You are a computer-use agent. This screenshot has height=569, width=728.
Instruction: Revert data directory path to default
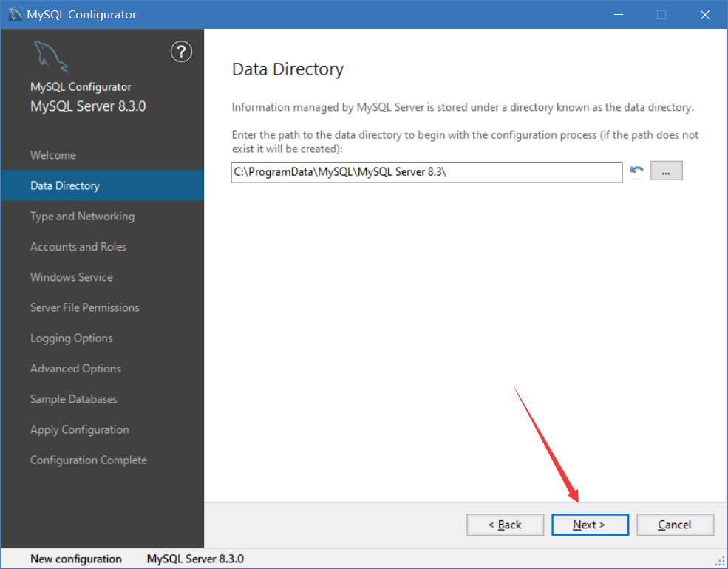(x=636, y=171)
